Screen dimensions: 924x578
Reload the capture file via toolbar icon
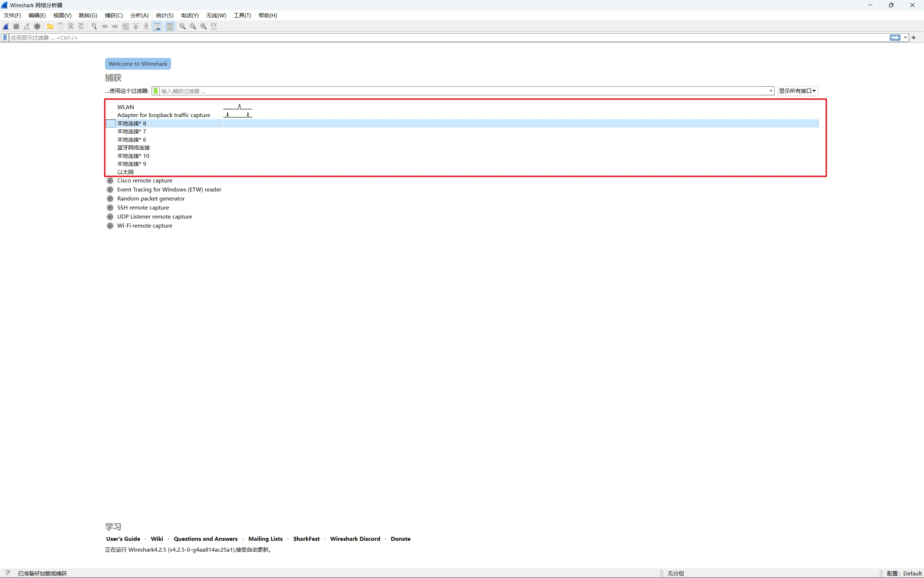81,26
